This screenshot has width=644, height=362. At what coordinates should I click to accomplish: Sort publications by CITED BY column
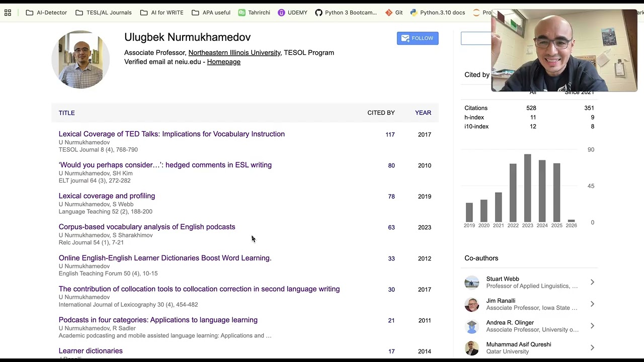381,113
